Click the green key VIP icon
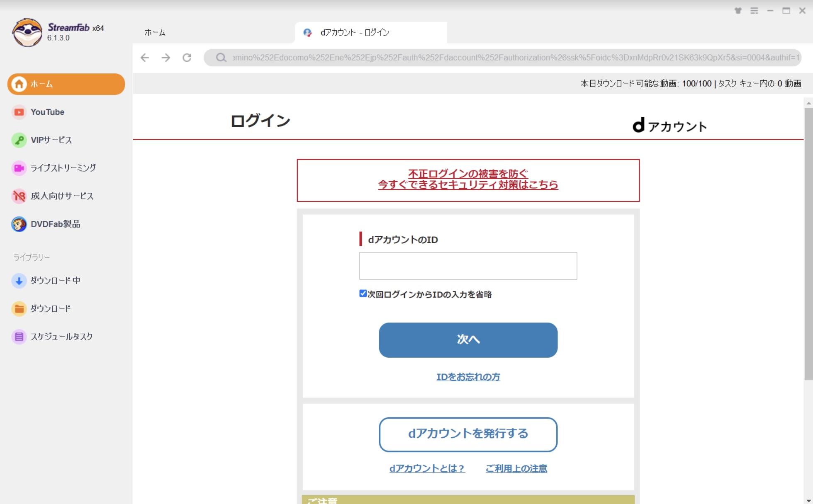The height and width of the screenshot is (504, 813). (x=19, y=140)
